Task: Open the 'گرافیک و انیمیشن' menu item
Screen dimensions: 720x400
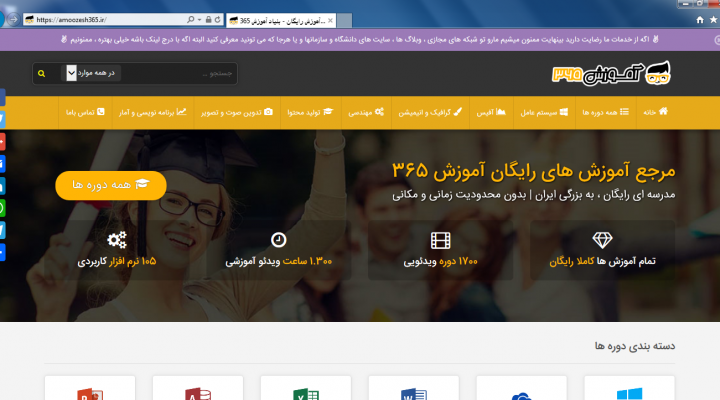Action: (430, 112)
